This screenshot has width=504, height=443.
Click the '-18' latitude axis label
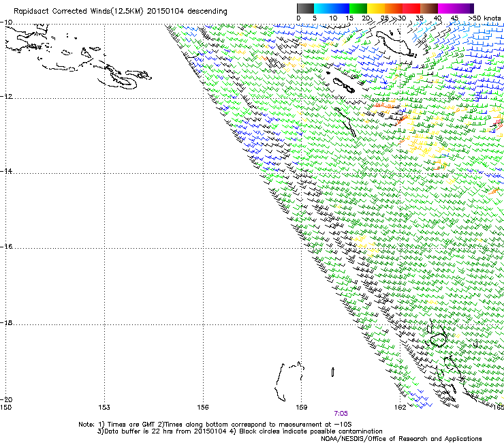click(6, 322)
